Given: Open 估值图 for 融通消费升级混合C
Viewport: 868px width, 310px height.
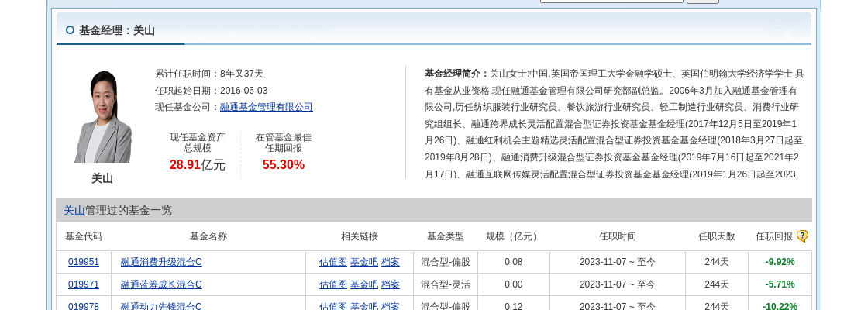Looking at the screenshot, I should [x=332, y=262].
